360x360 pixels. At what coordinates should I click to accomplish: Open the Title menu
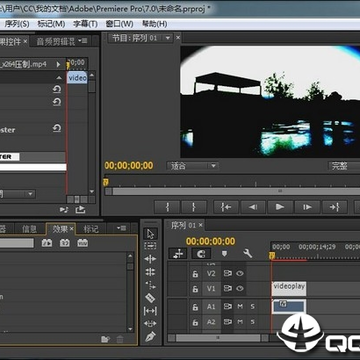85,24
